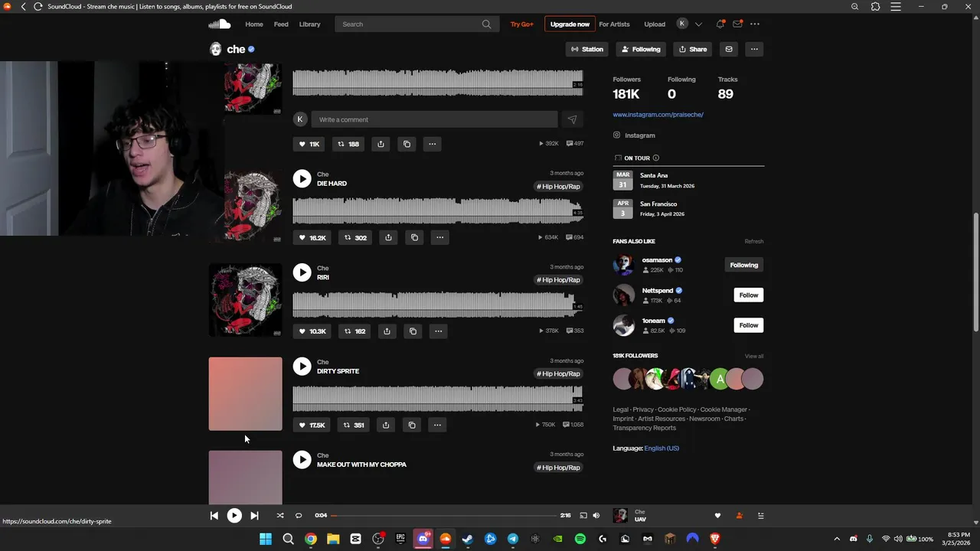This screenshot has width=980, height=551.
Task: Like DIRTY SPRITE with 17.5K likes
Action: [x=312, y=425]
